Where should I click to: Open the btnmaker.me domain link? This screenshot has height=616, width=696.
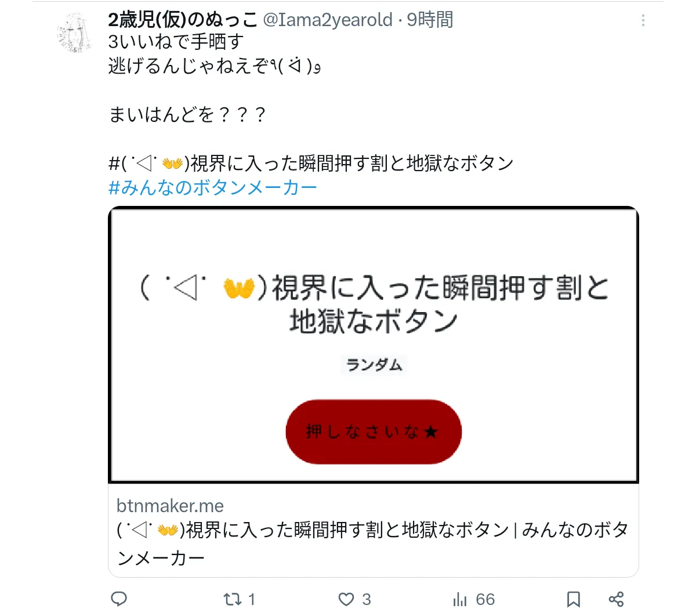(170, 506)
